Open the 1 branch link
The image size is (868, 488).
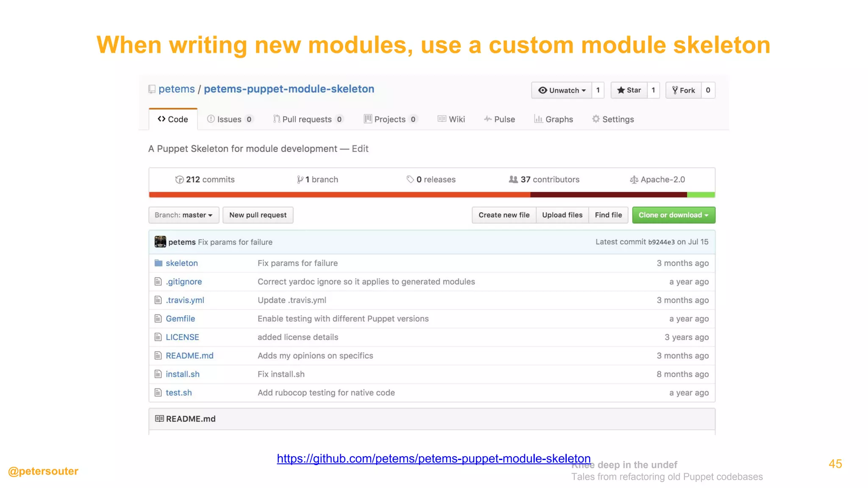tap(317, 180)
